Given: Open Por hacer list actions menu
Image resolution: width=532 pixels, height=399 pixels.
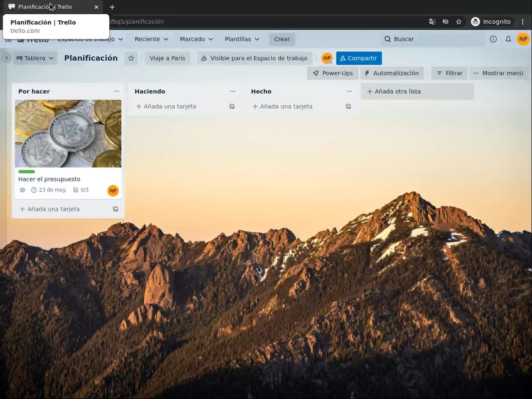Looking at the screenshot, I should pos(116,91).
